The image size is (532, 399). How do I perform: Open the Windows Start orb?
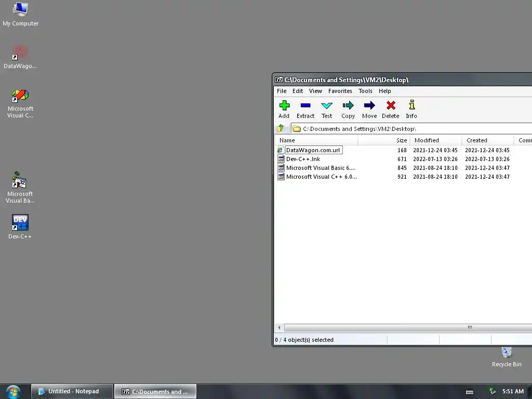pyautogui.click(x=13, y=392)
